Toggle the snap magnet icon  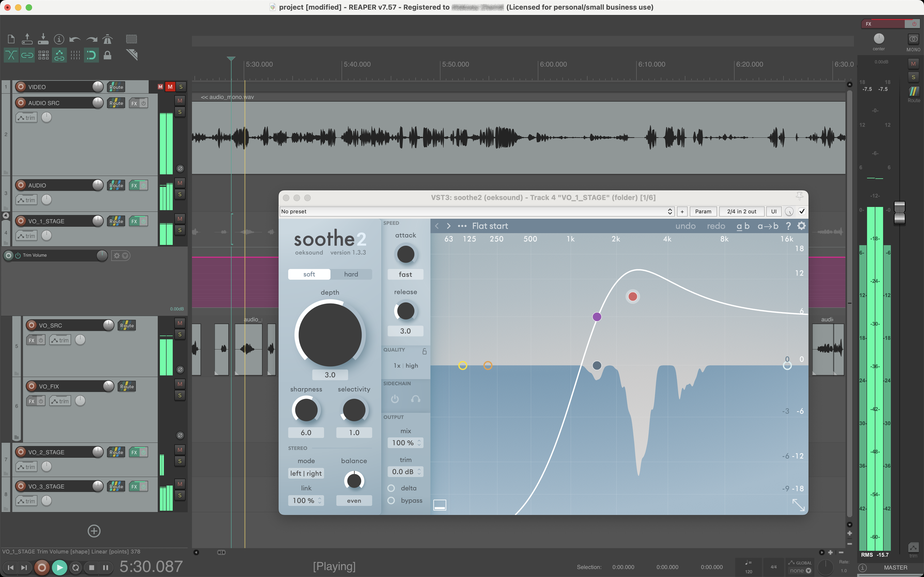coord(91,55)
